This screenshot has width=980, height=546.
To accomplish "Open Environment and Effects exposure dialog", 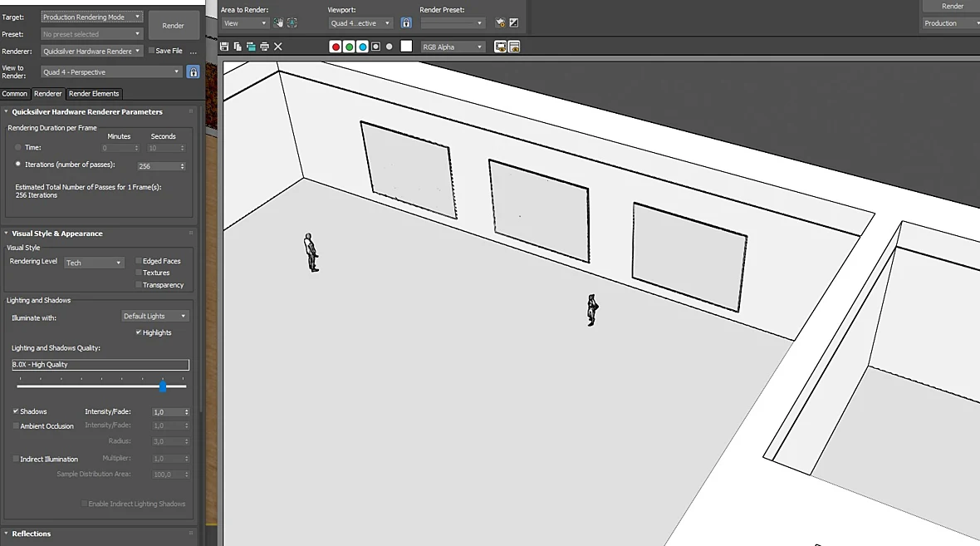I will [514, 23].
